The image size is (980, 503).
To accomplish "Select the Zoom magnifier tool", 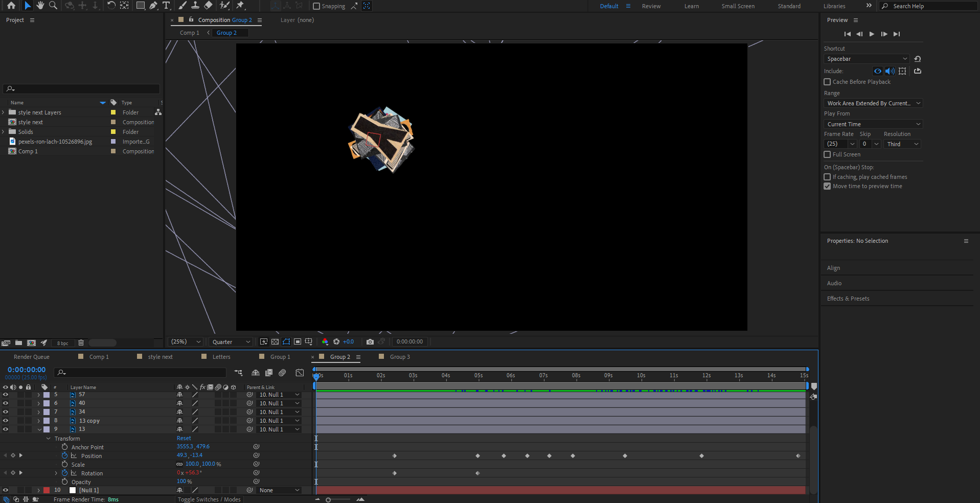I will (x=53, y=6).
